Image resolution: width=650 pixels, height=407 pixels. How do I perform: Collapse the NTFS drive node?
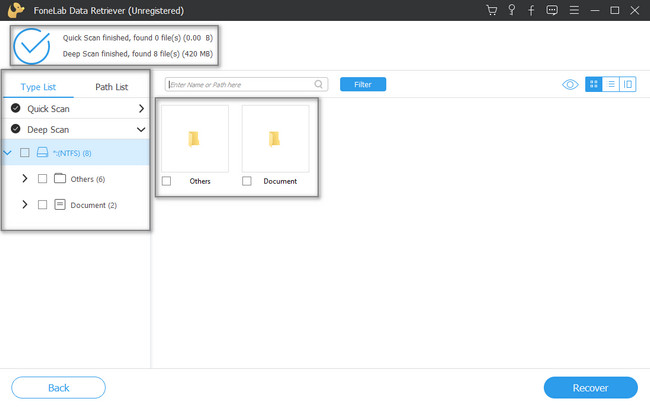pyautogui.click(x=7, y=153)
